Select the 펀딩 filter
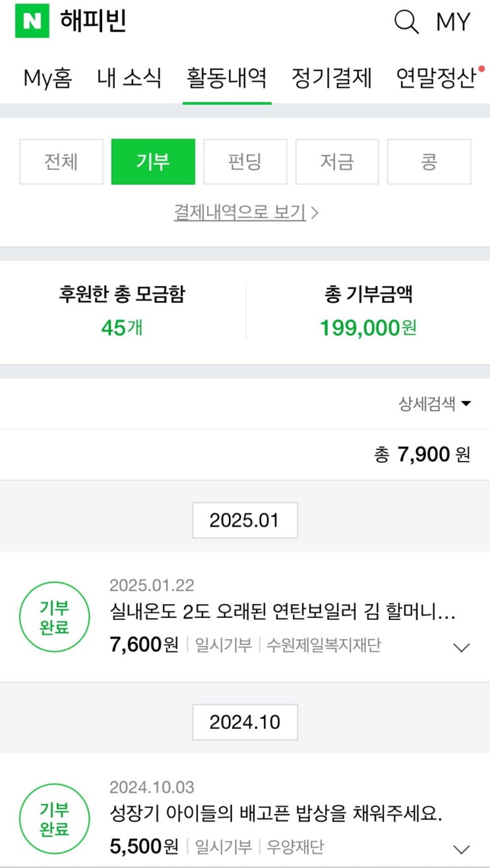490x868 pixels. [x=245, y=162]
